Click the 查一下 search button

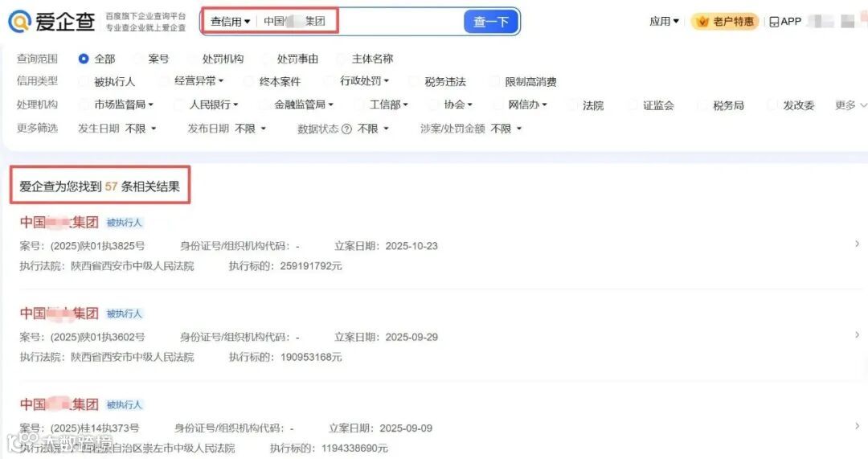coord(490,22)
